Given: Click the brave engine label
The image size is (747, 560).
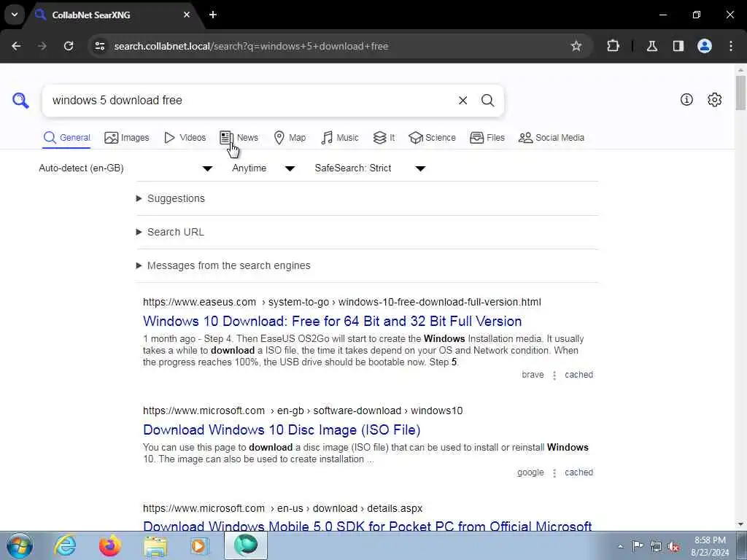Looking at the screenshot, I should pyautogui.click(x=533, y=375).
